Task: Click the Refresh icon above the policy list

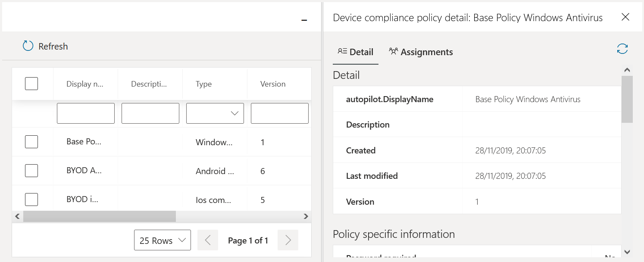Action: point(28,46)
